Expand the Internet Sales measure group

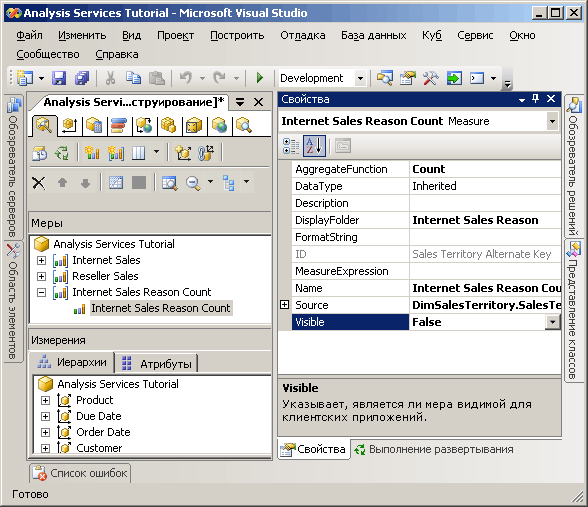[x=42, y=260]
